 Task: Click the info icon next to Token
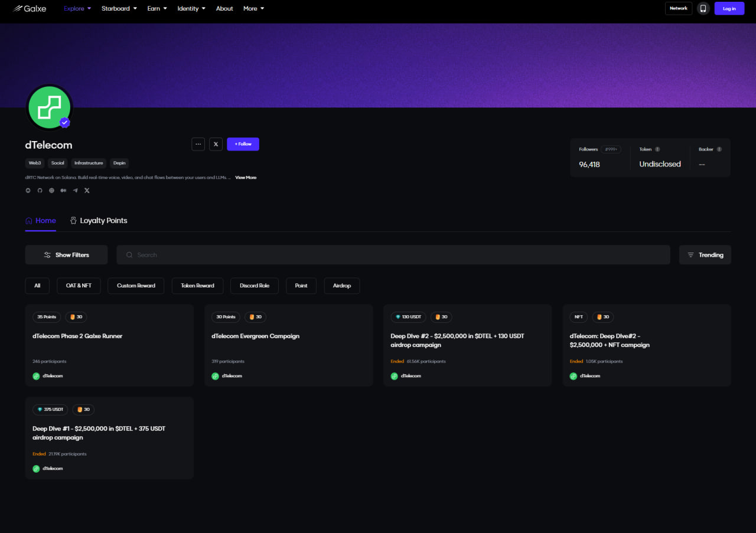657,149
